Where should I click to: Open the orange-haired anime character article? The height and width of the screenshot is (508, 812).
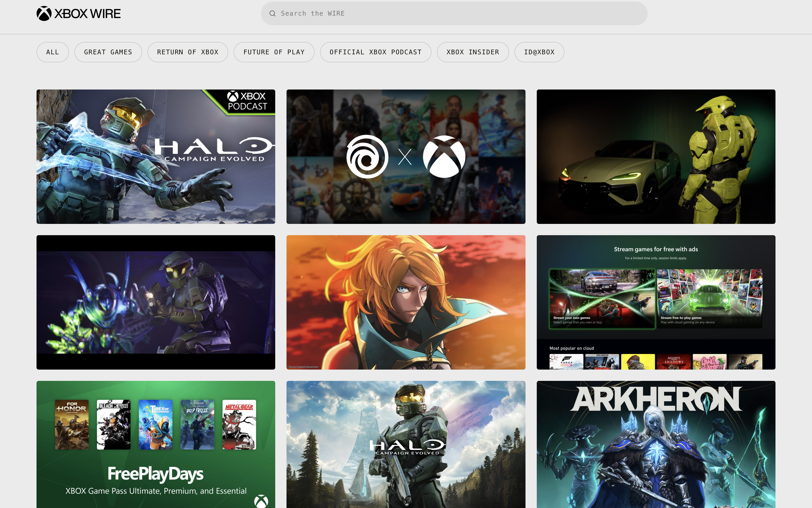(x=406, y=302)
